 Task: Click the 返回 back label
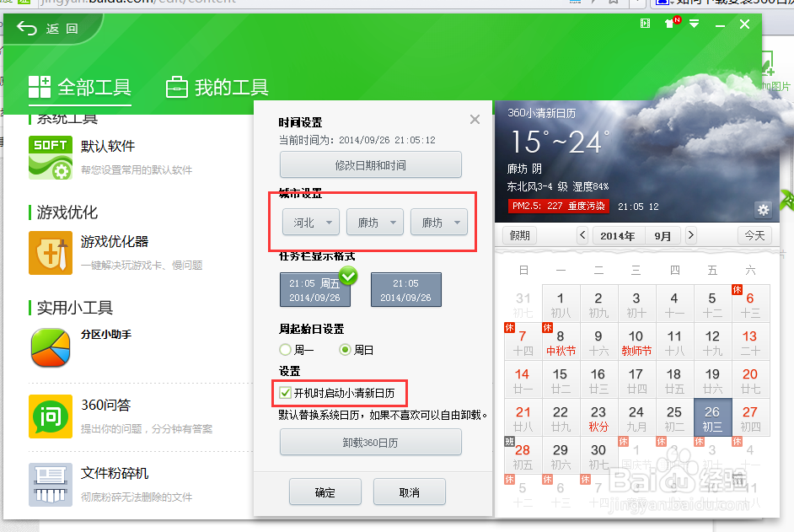[62, 29]
